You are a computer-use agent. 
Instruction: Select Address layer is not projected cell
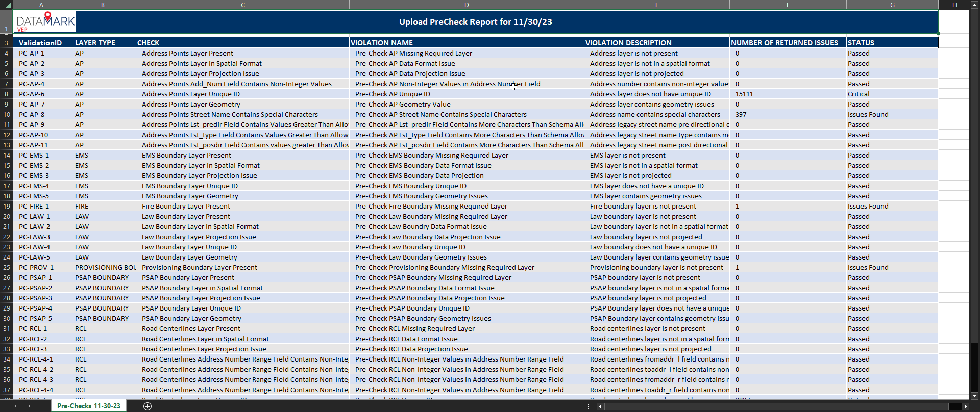[657, 73]
